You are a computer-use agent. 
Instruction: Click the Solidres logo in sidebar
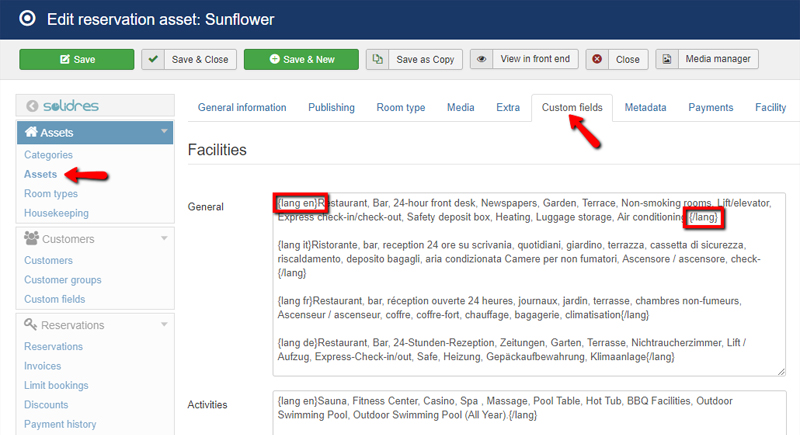[63, 106]
